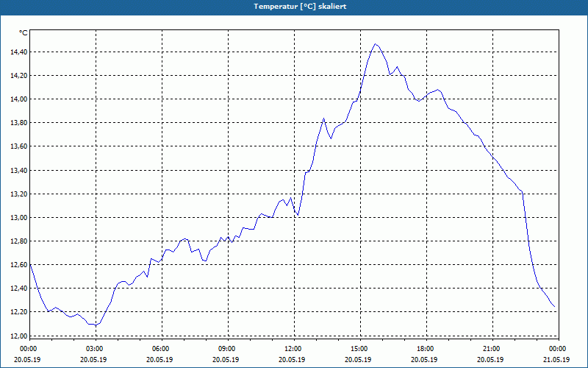588x368 pixels.
Task: Click the 13,20 y-axis label
Action: click(18, 194)
